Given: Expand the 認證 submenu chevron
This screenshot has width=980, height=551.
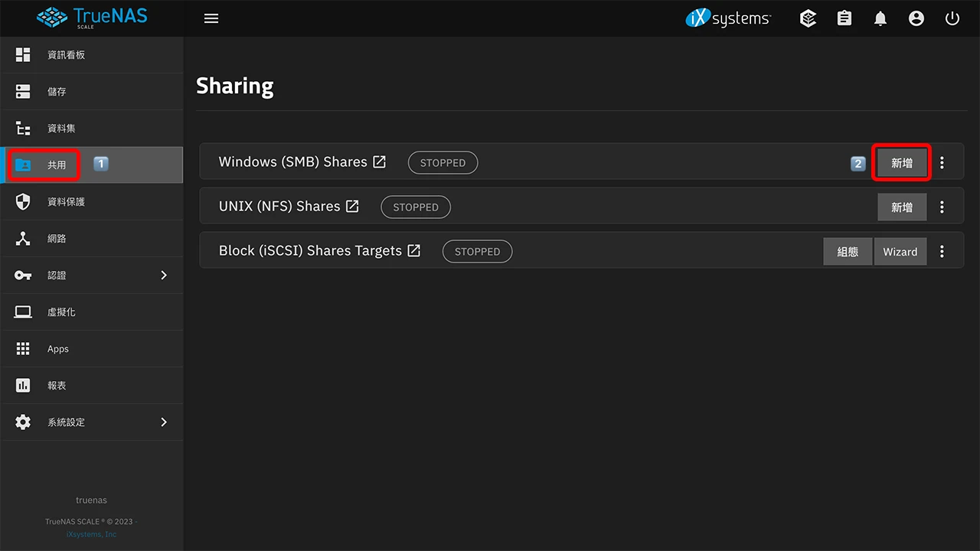Looking at the screenshot, I should coord(164,275).
